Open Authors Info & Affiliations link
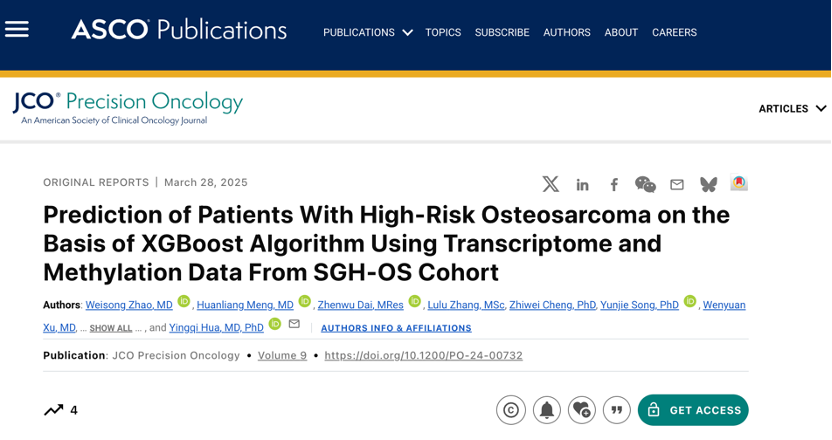832x440 pixels. pyautogui.click(x=396, y=328)
